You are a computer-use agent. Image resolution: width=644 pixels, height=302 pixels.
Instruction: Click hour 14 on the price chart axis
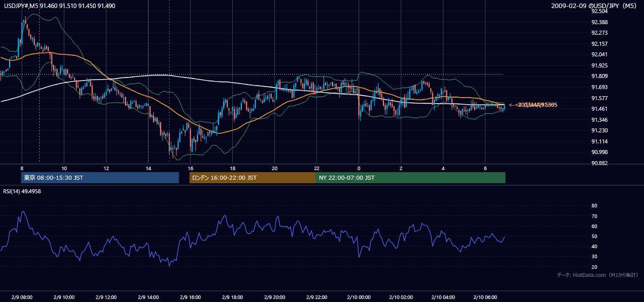pyautogui.click(x=148, y=168)
